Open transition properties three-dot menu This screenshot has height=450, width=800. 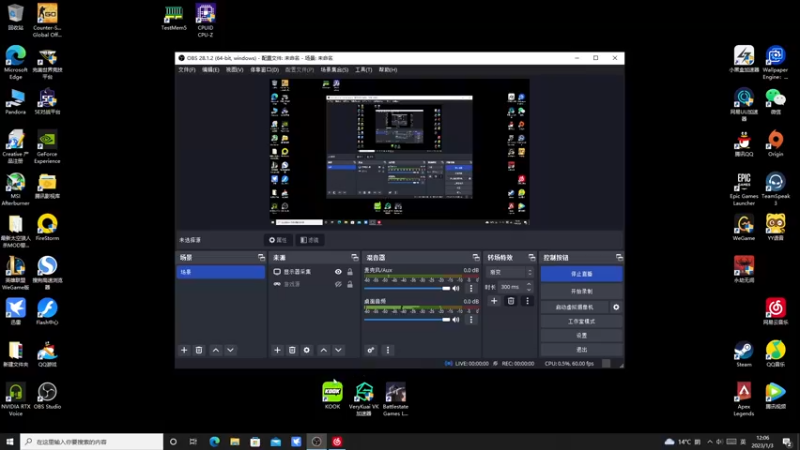528,301
